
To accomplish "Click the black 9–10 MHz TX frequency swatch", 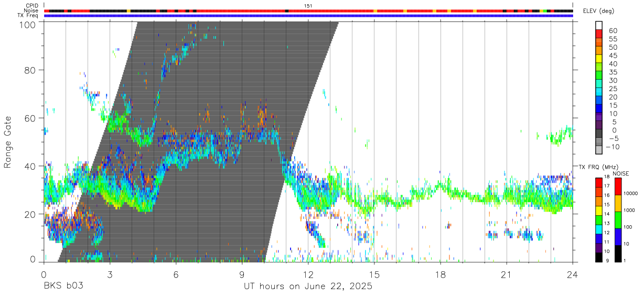I will pos(599,257).
